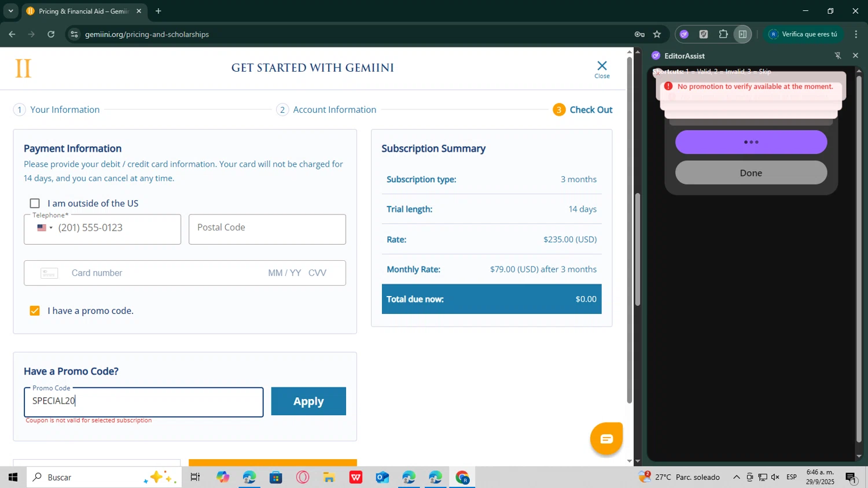Open File Explorer from taskbar

pos(329,477)
